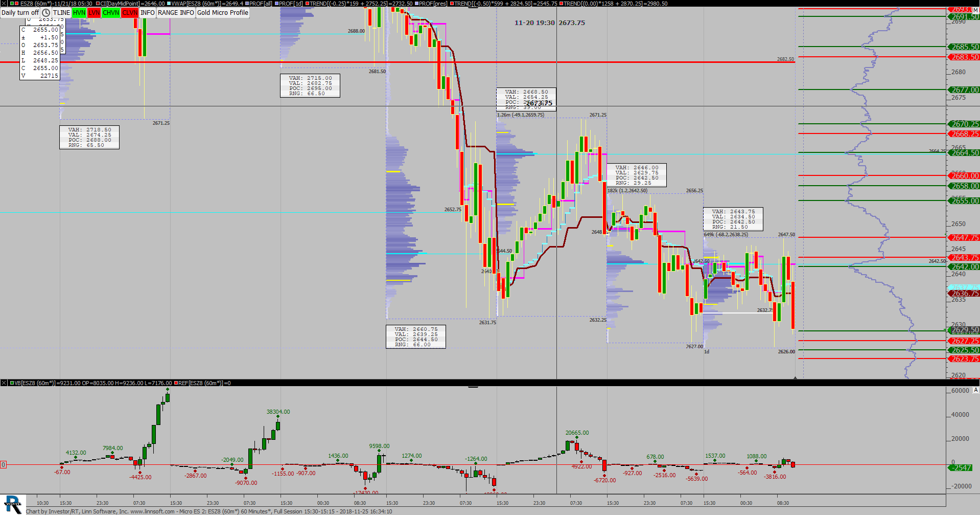Click the 2660.00 red price tag
Image resolution: width=980 pixels, height=515 pixels.
tap(964, 176)
